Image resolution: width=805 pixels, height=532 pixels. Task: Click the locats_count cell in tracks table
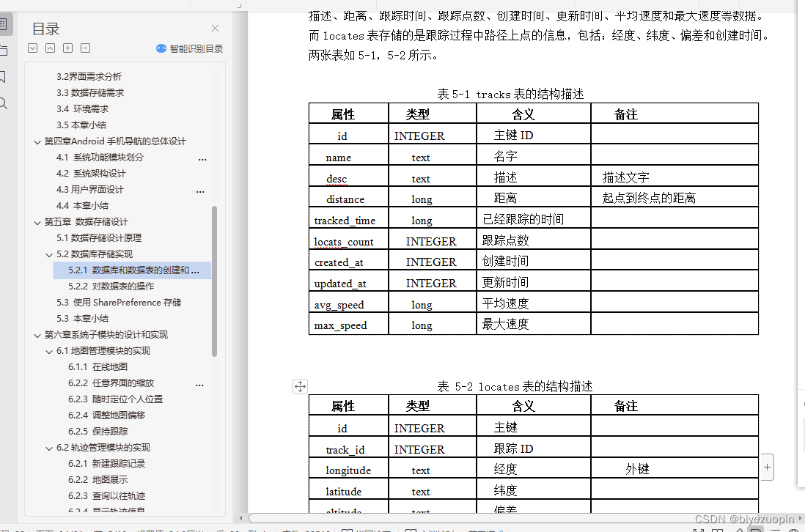[348, 239]
